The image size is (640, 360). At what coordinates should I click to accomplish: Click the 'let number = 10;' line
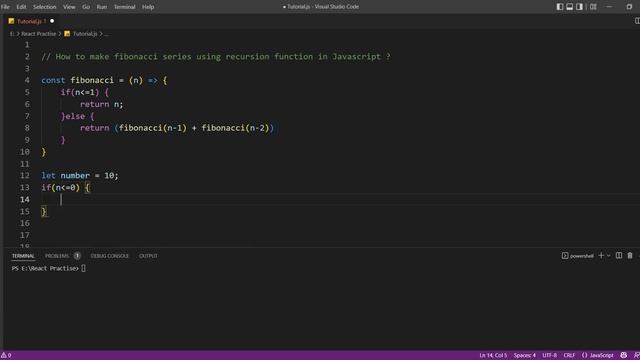tap(80, 176)
